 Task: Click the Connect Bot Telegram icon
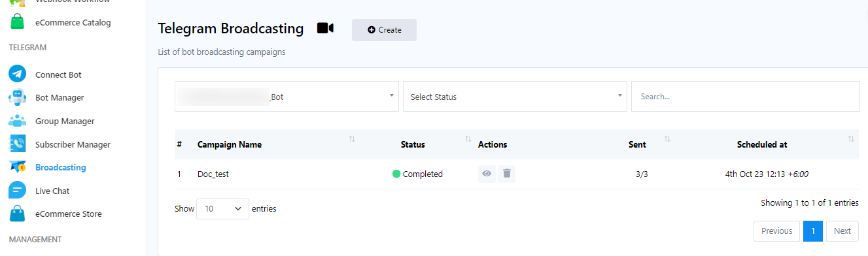point(17,74)
